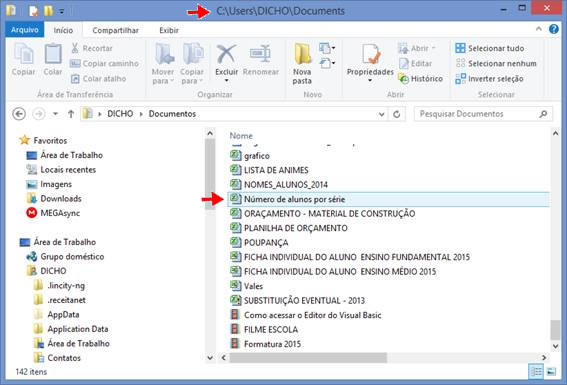Open Downloads in Favoritos
The height and width of the screenshot is (385, 567).
tap(54, 198)
